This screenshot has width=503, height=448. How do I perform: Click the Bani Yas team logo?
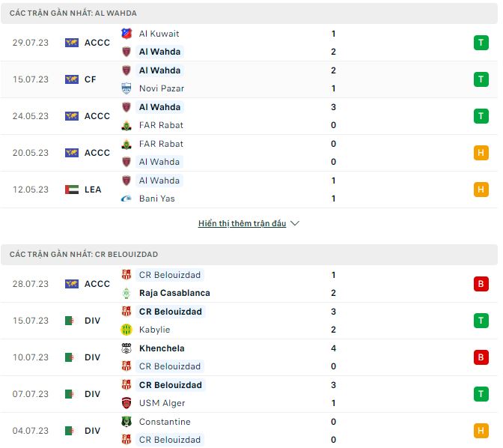(126, 199)
